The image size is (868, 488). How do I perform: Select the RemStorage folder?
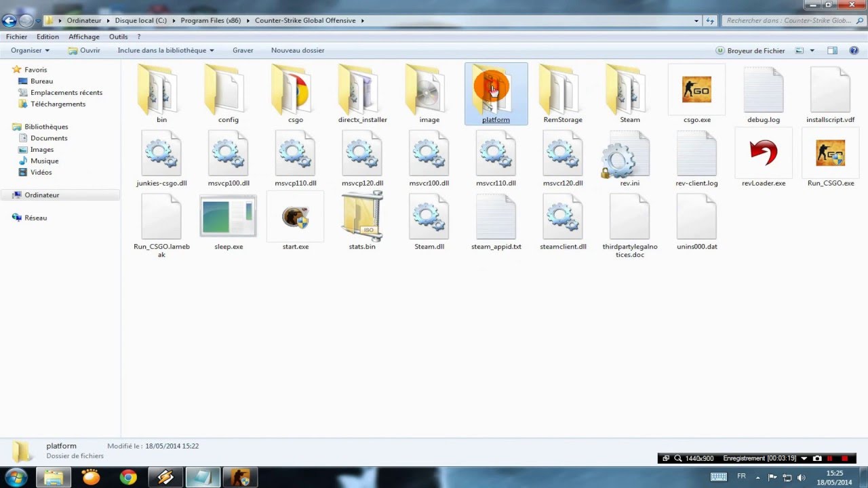tap(563, 94)
